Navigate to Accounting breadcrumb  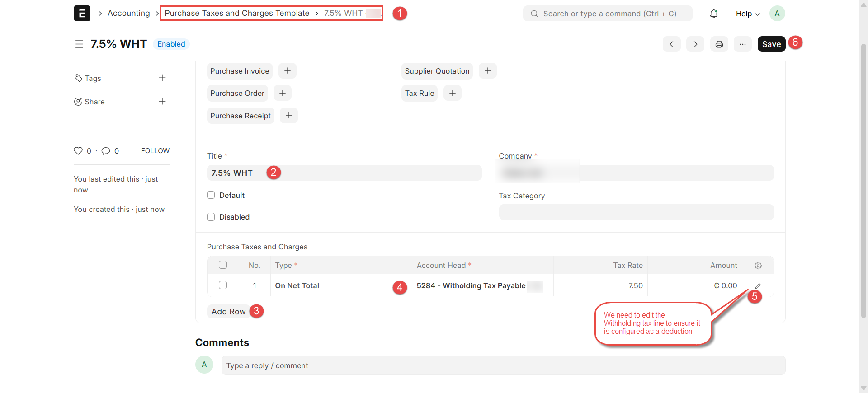[128, 13]
